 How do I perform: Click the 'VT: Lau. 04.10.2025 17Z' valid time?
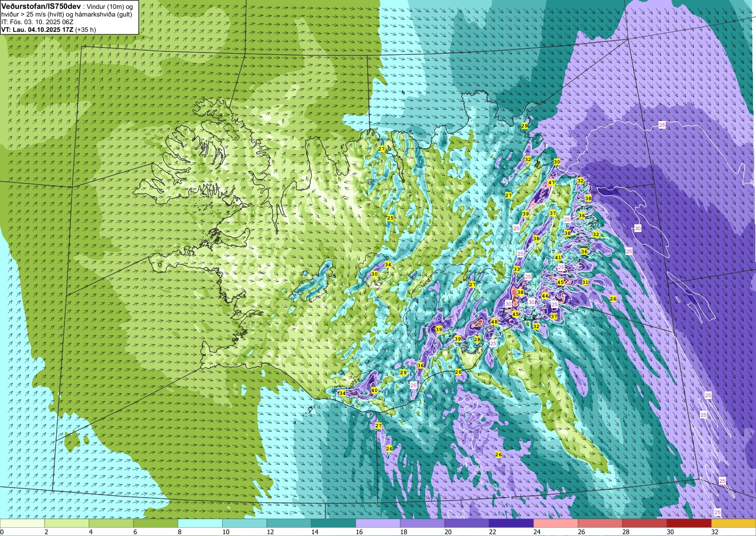pyautogui.click(x=38, y=30)
